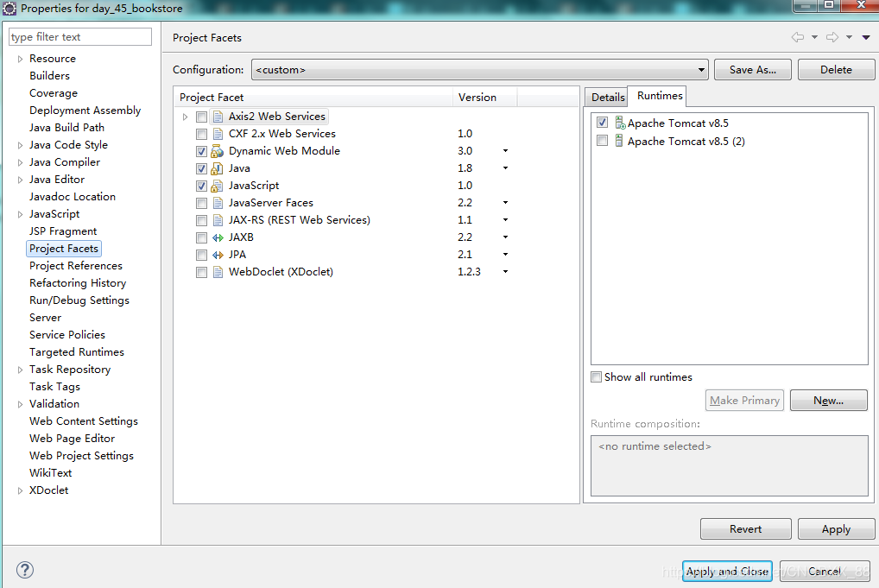This screenshot has height=588, width=879.
Task: Expand the Axis2 Web Services tree node
Action: [x=185, y=117]
